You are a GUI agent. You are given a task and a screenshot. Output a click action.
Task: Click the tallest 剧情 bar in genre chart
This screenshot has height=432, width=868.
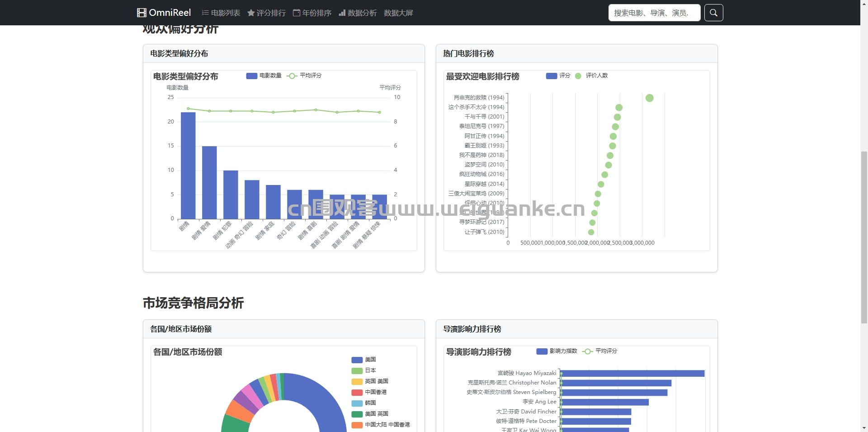(188, 166)
